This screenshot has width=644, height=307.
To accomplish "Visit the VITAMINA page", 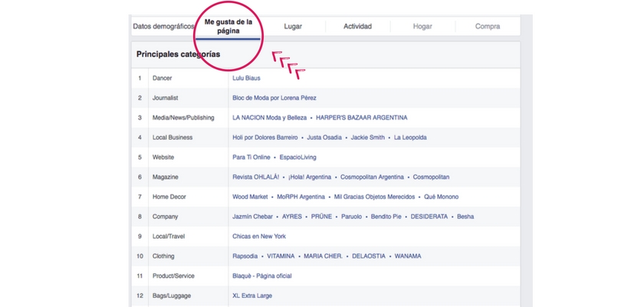I will click(x=281, y=256).
